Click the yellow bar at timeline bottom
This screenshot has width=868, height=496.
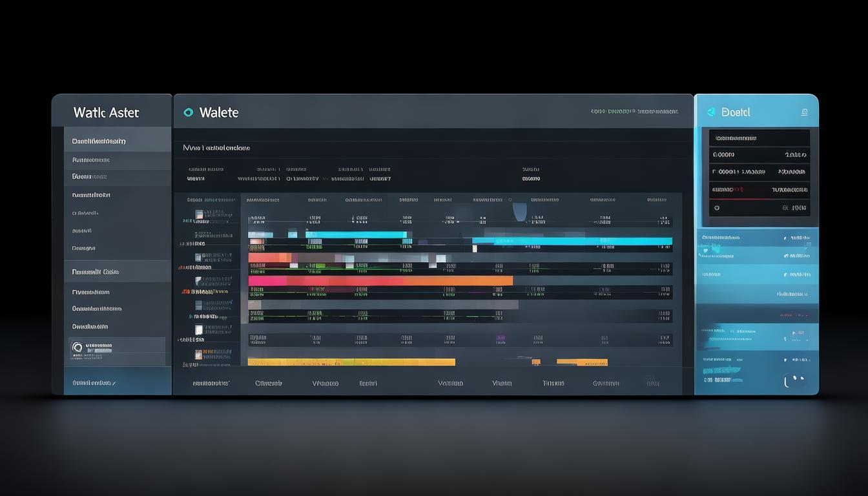pyautogui.click(x=351, y=362)
